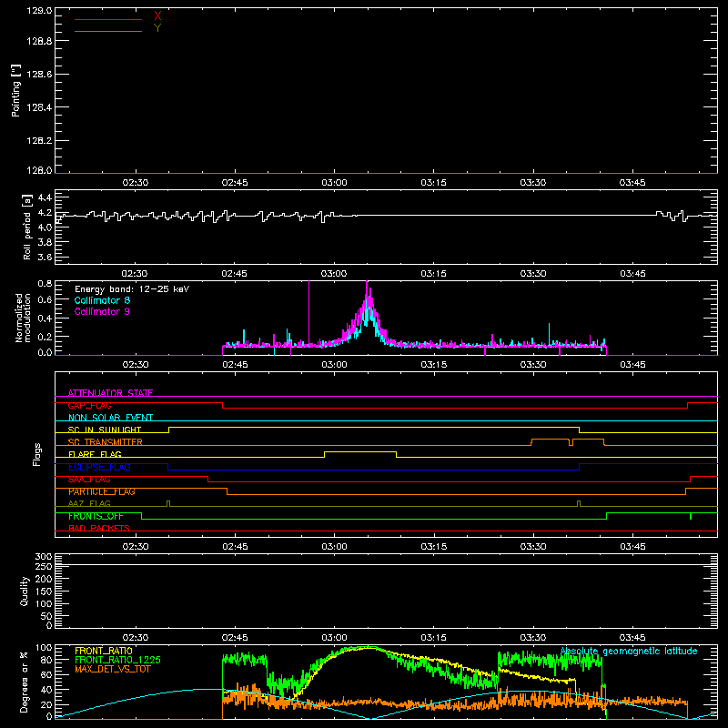Click the Quality axis title
Viewport: 728px width, 728px height.
tap(25, 591)
